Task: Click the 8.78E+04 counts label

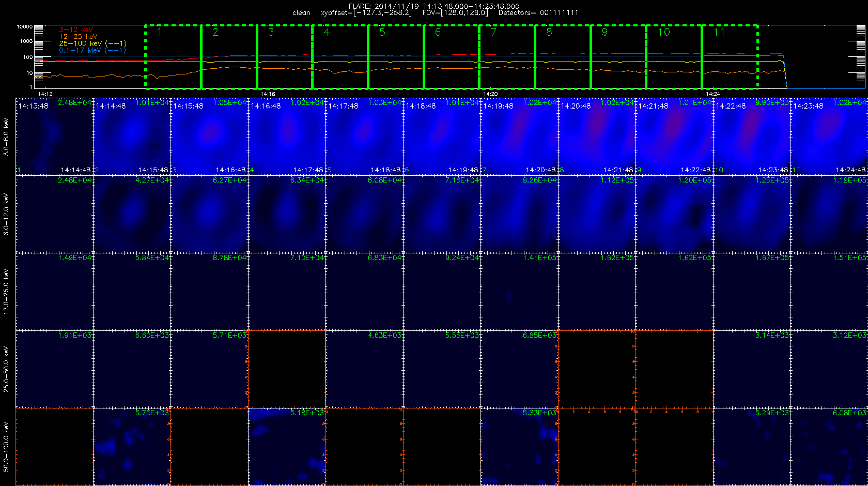Action: pos(229,258)
